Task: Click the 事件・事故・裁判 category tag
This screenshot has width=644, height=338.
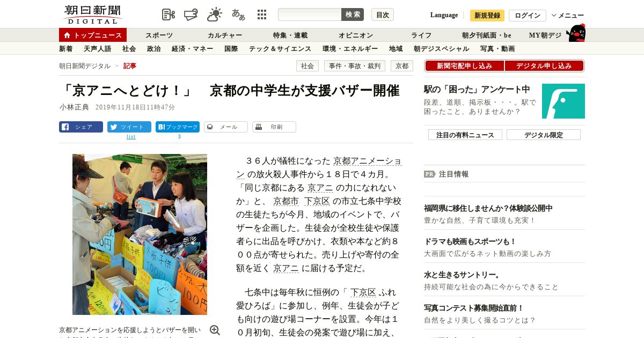Action: (x=355, y=66)
